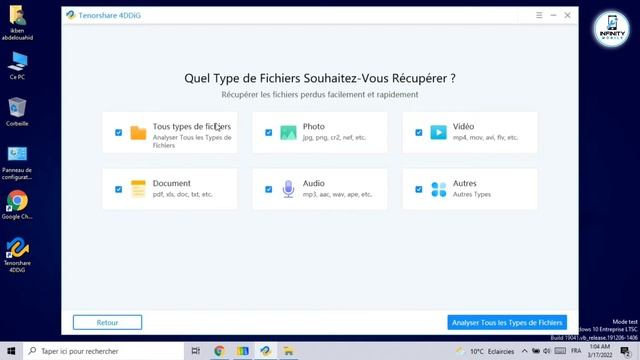Click the Tenorshare 4DDiG logo in title bar
The height and width of the screenshot is (360, 640).
71,15
